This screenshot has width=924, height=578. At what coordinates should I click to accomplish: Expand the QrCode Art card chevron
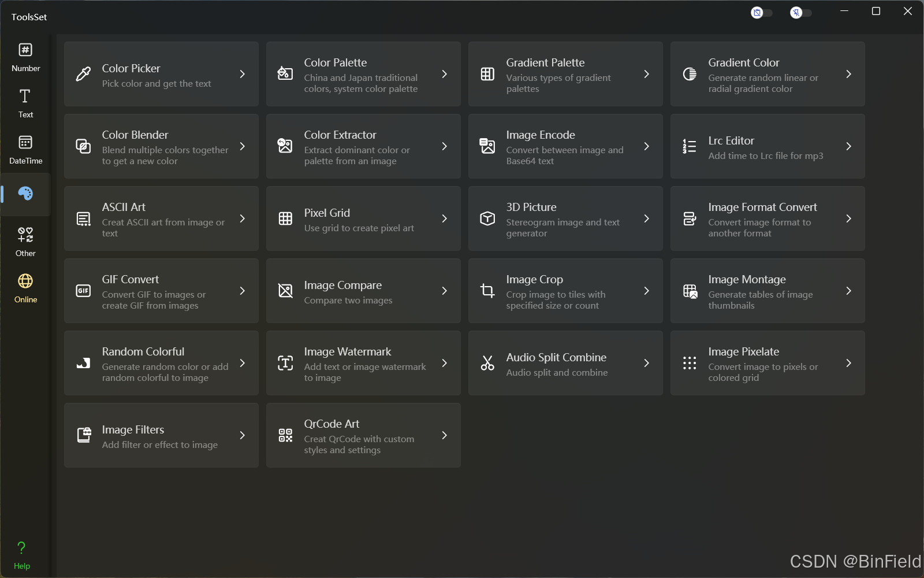click(445, 435)
